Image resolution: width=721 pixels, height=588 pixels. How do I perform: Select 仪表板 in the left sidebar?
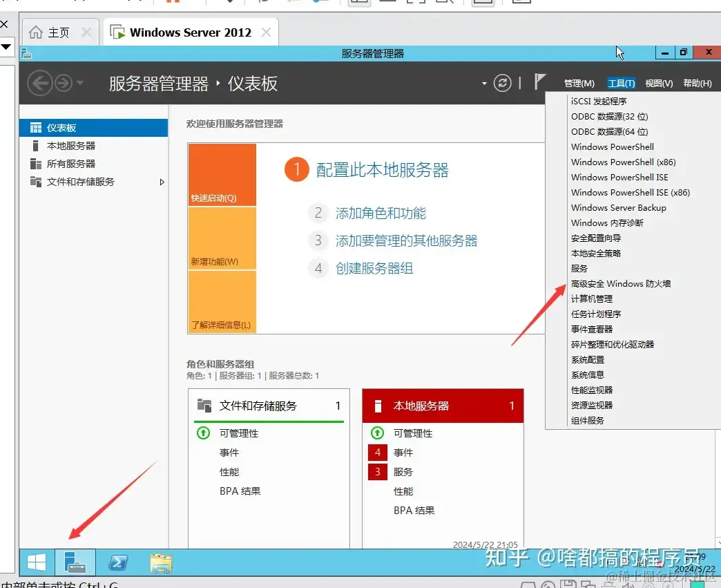click(94, 127)
